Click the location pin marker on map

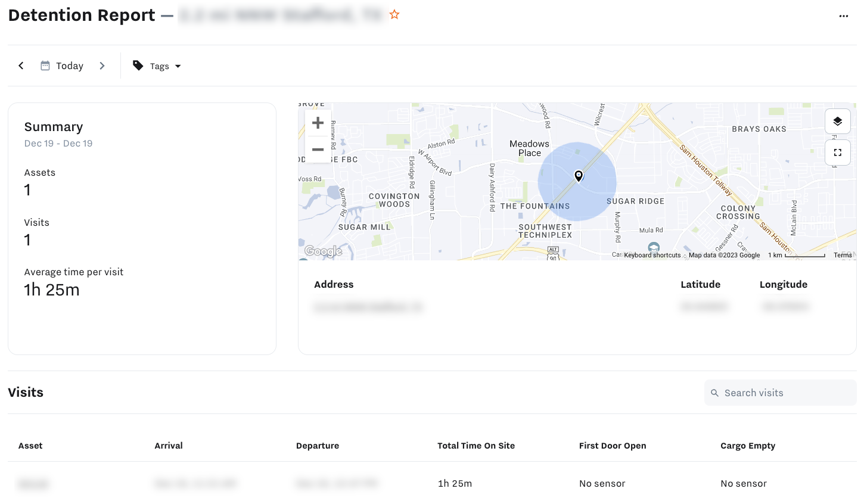point(578,176)
